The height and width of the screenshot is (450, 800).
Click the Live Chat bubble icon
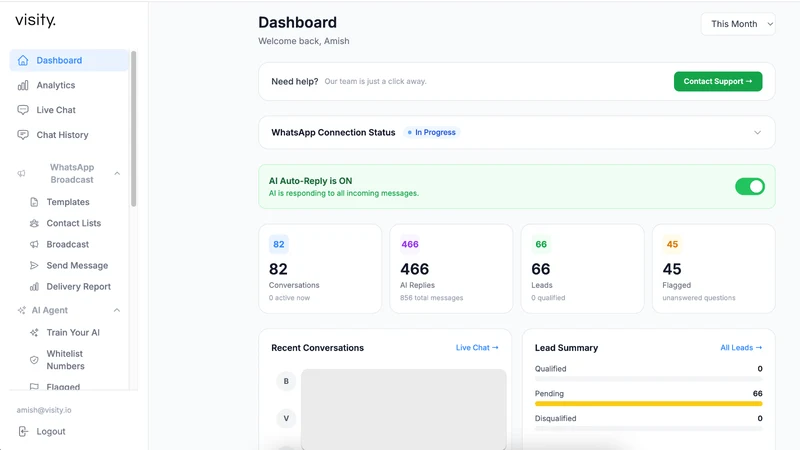(x=23, y=110)
